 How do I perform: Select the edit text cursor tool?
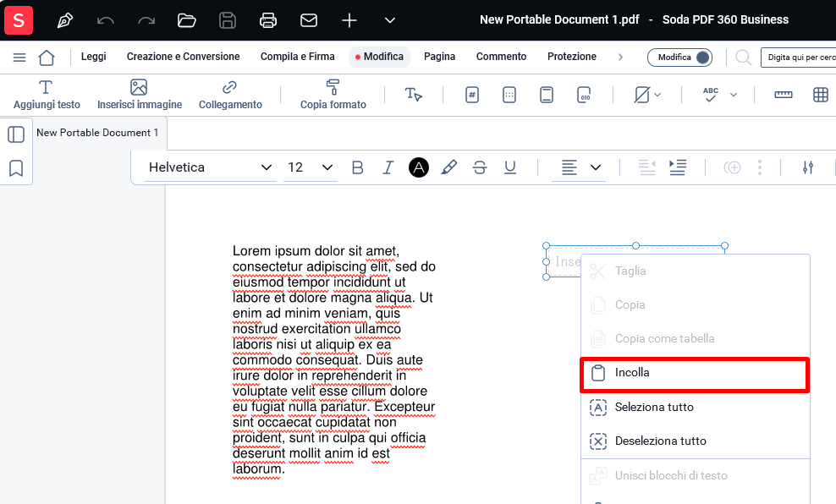(413, 95)
